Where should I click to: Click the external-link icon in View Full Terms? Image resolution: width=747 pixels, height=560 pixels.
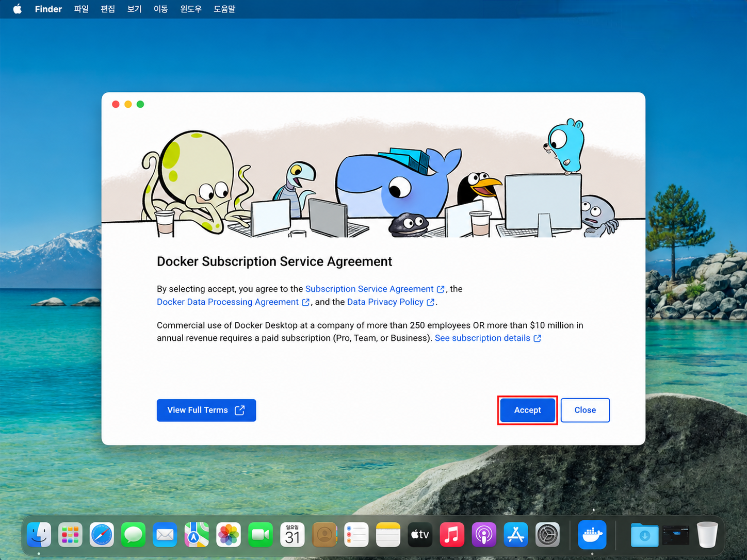239,410
